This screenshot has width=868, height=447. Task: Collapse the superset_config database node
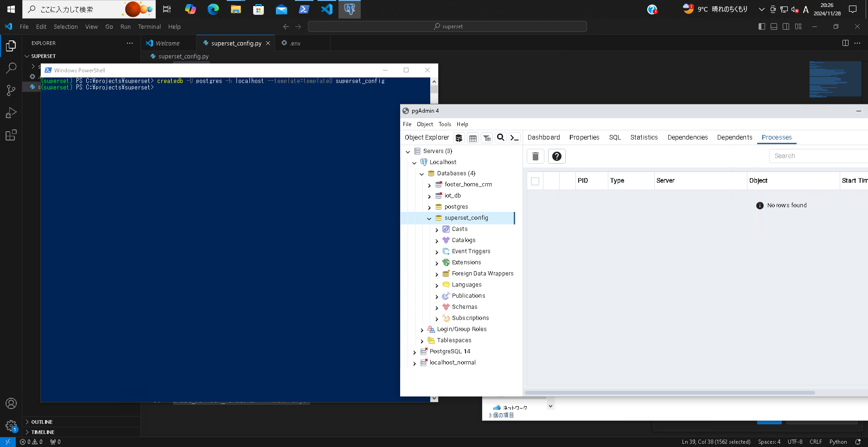click(x=429, y=218)
